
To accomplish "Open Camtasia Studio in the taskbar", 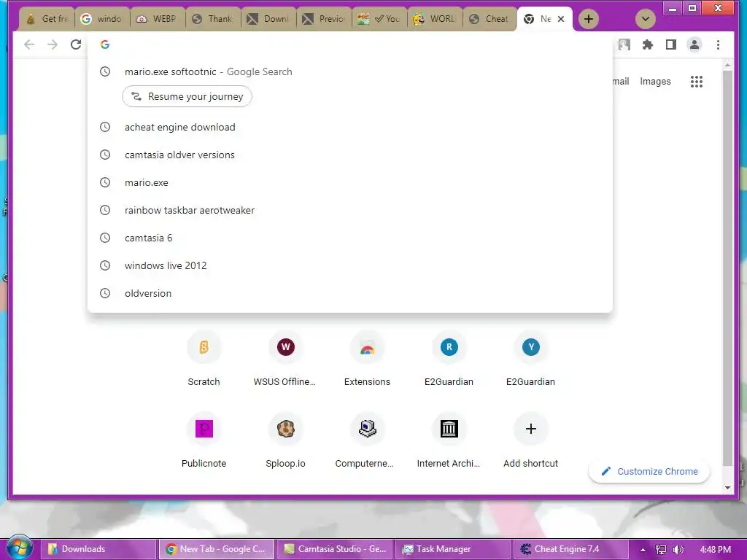I will 335,549.
